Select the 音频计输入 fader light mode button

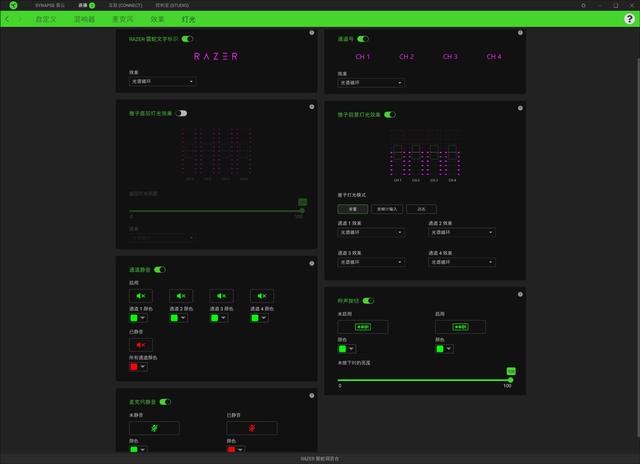pyautogui.click(x=387, y=208)
